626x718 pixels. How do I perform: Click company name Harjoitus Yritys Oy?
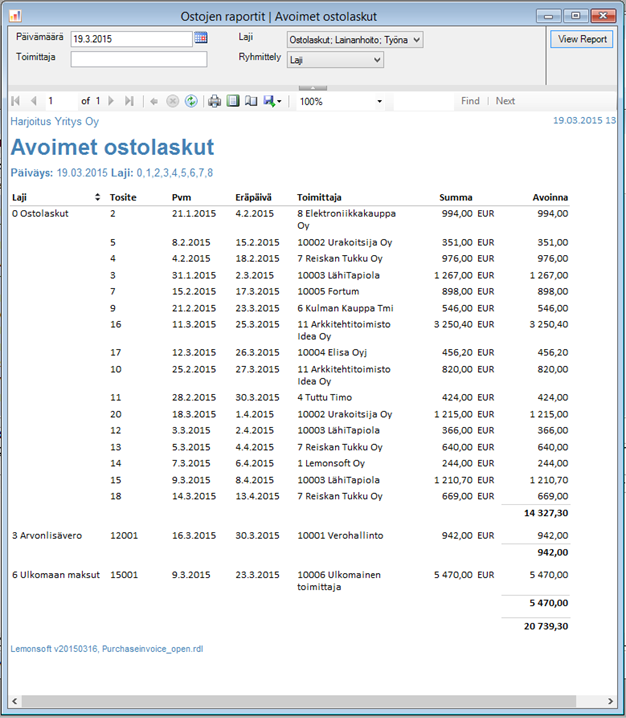[x=54, y=121]
